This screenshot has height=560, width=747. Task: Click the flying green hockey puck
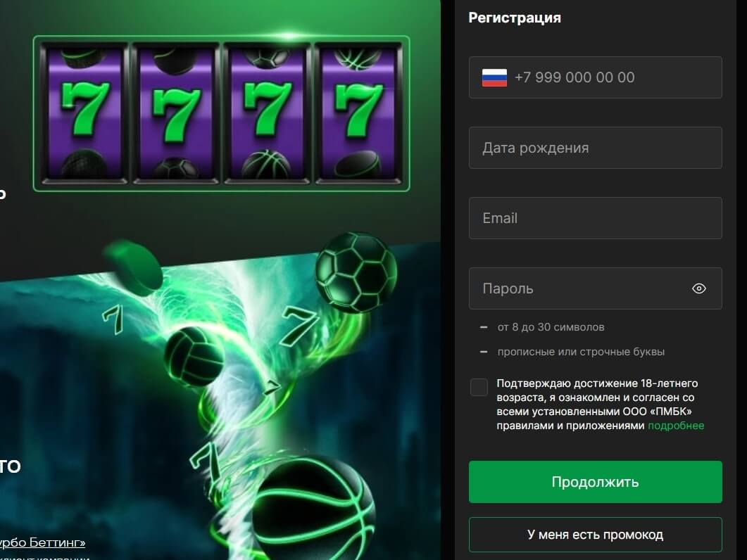pyautogui.click(x=133, y=267)
